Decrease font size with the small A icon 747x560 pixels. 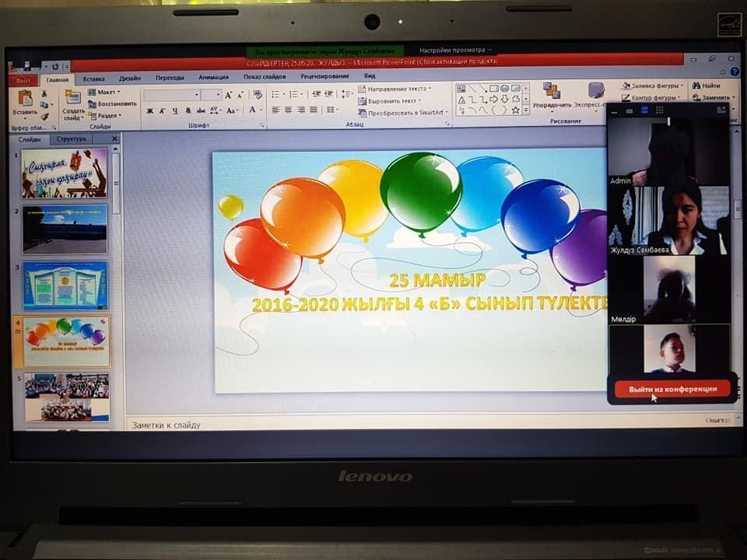(240, 95)
